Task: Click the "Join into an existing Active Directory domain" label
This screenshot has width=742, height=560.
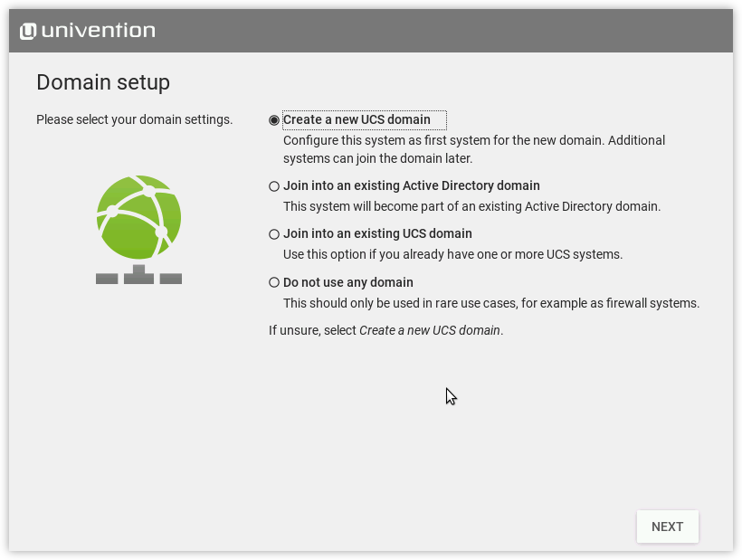Action: (411, 185)
